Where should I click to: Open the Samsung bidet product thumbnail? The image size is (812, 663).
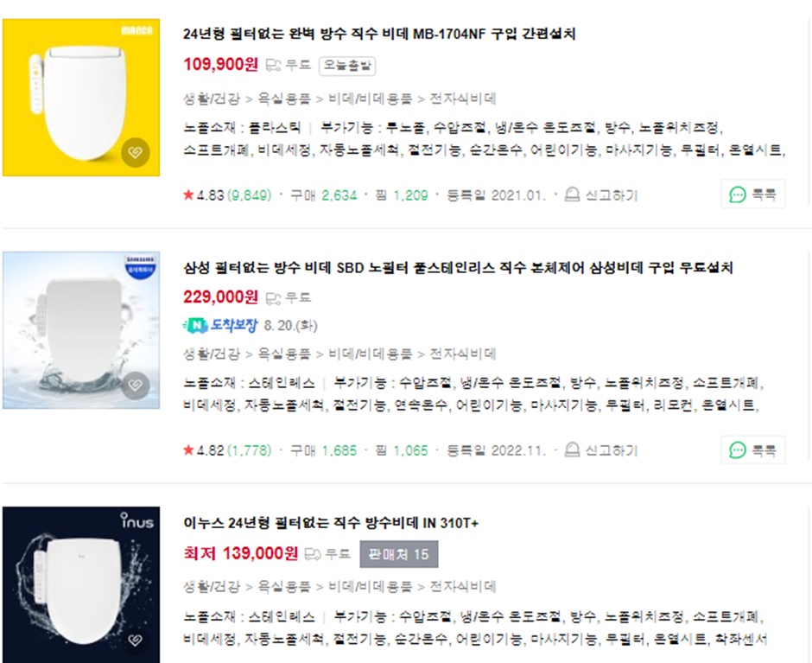pos(81,330)
